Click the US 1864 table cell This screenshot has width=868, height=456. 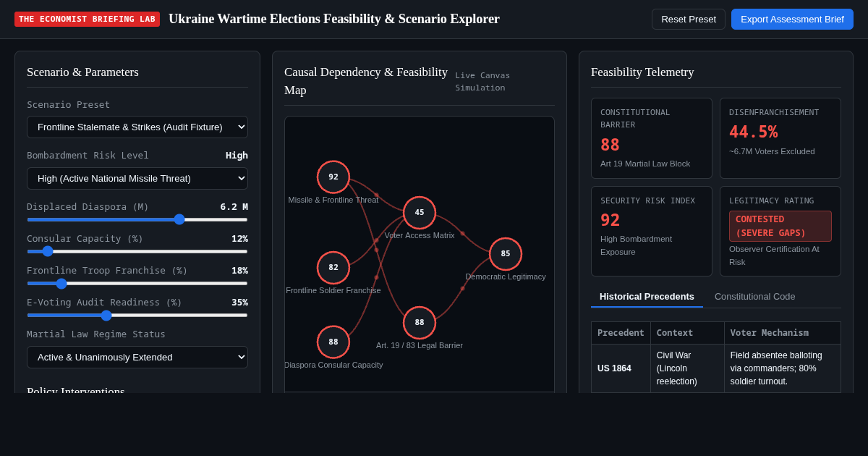(621, 368)
